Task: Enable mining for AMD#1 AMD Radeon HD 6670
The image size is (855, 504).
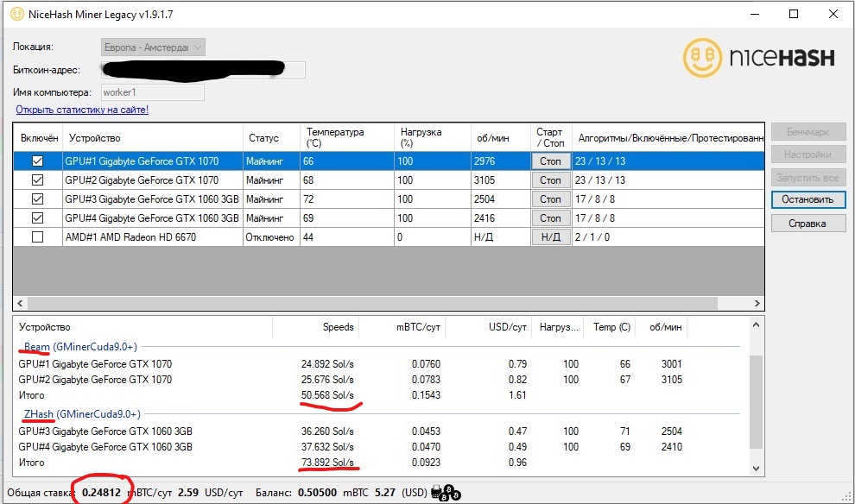Action: pyautogui.click(x=36, y=236)
